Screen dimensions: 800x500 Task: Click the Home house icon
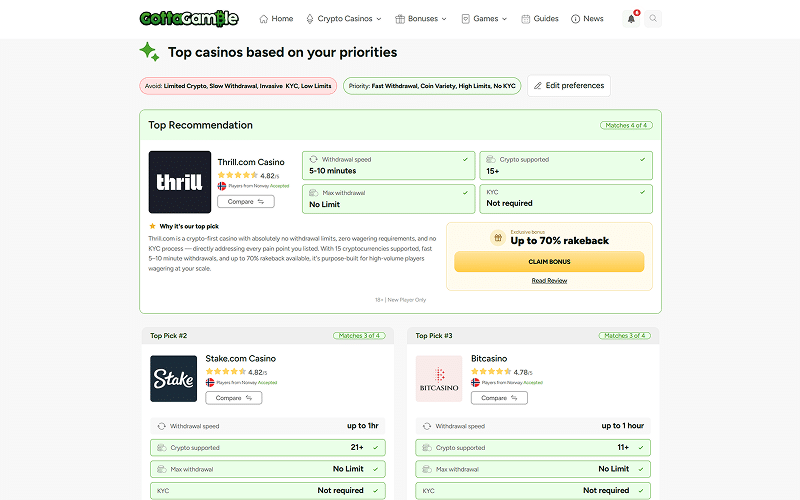(x=264, y=19)
